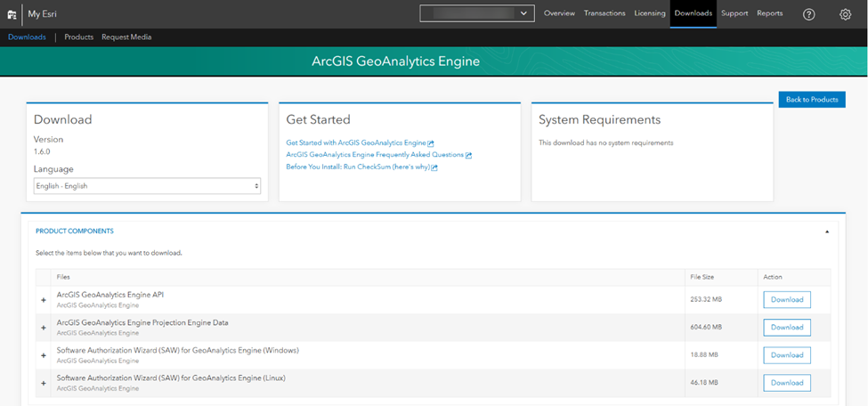Open the help question mark icon
The width and height of the screenshot is (868, 406).
[808, 14]
